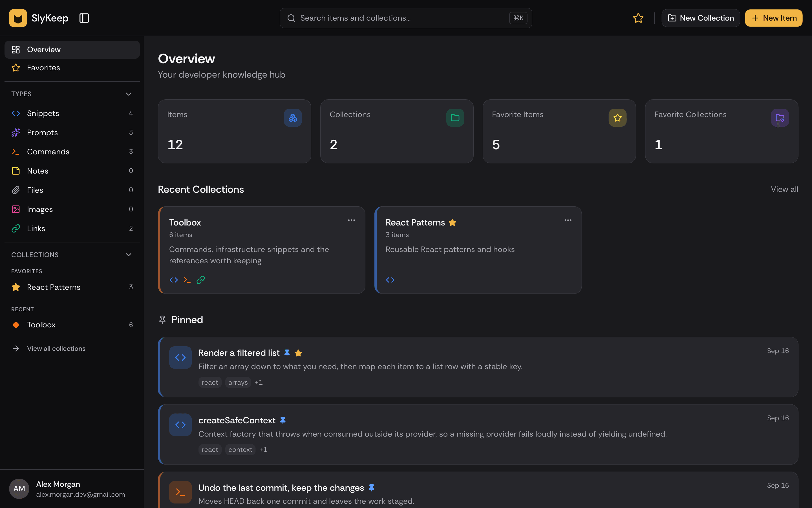
Task: Open the Toolbox card options menu
Action: (351, 220)
